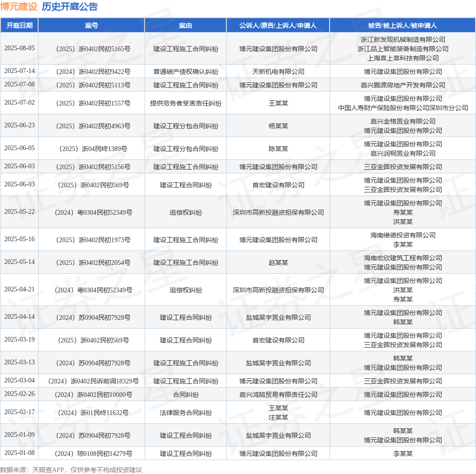The image size is (476, 474).
Task: Select defendant 嘉兴润桐置业有限公司
Action: [403, 153]
